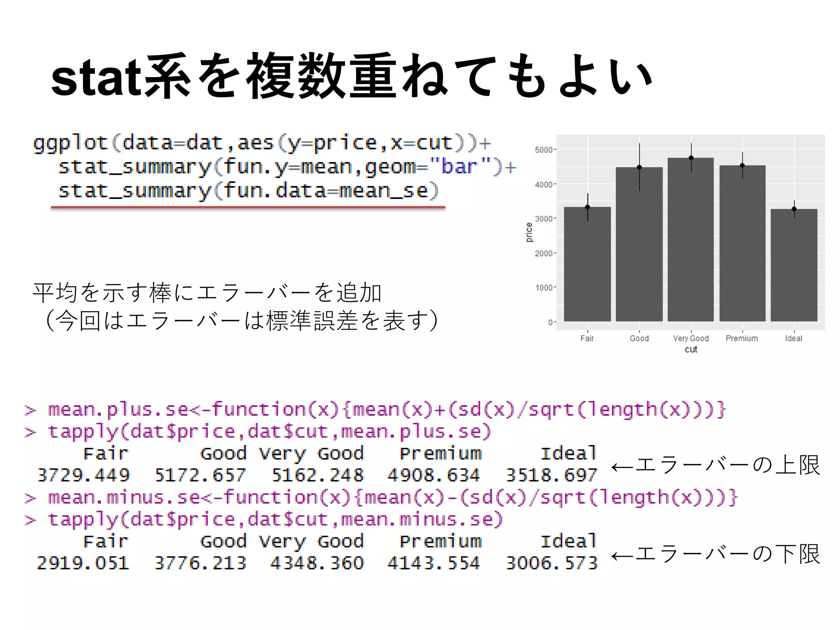Screen dimensions: 840x630
Task: Click the 5000 y-axis tick label
Action: (x=543, y=150)
